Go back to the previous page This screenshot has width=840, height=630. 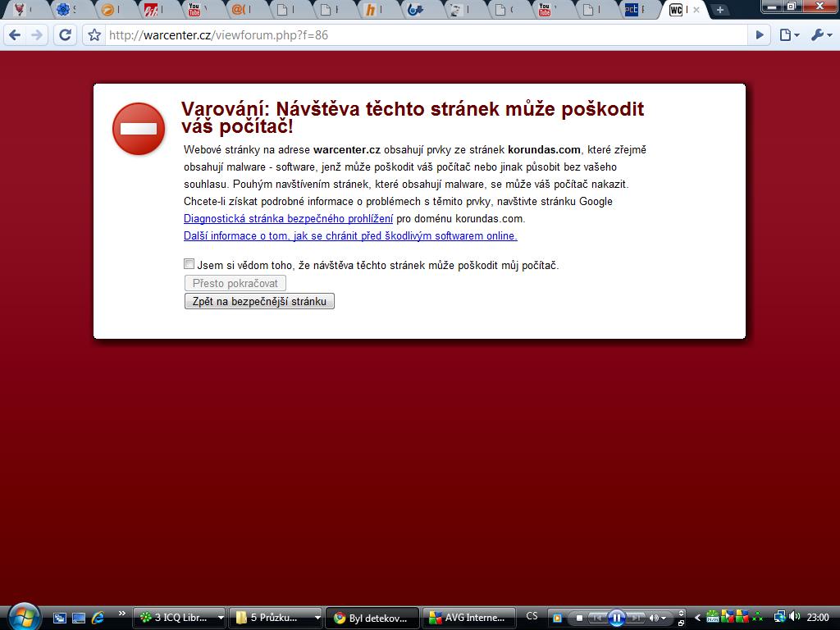(x=15, y=35)
